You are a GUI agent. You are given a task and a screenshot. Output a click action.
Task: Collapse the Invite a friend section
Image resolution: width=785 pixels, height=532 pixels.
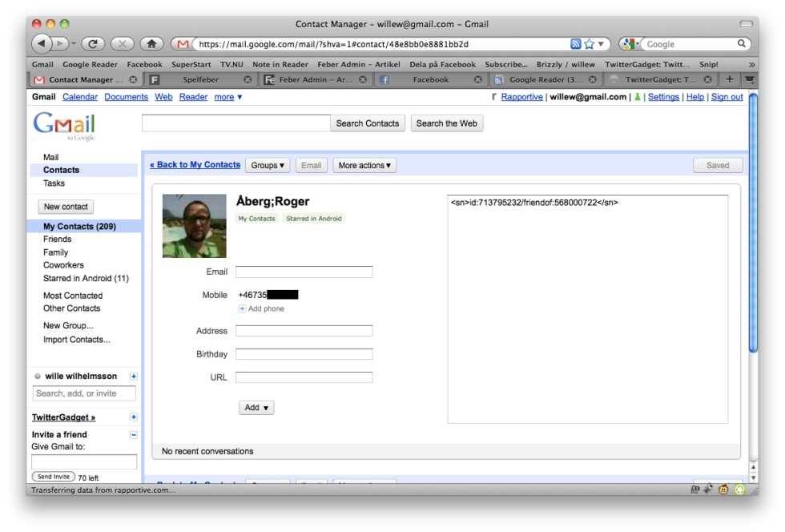pyautogui.click(x=134, y=435)
